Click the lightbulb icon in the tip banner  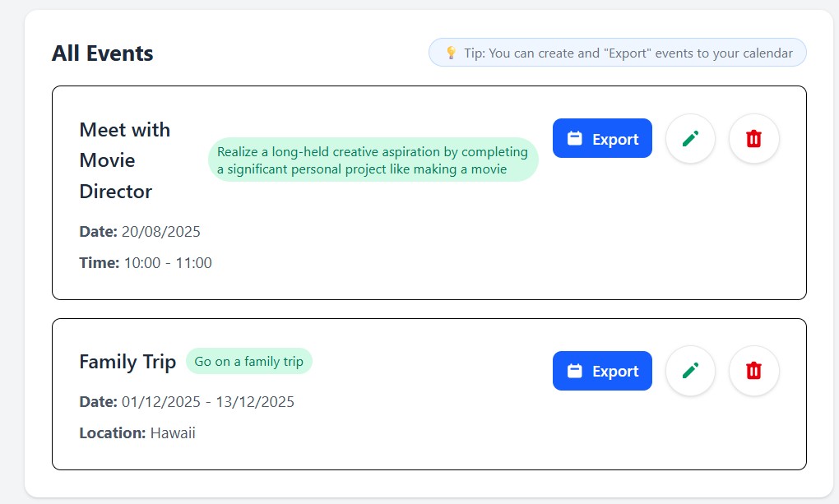pyautogui.click(x=451, y=53)
